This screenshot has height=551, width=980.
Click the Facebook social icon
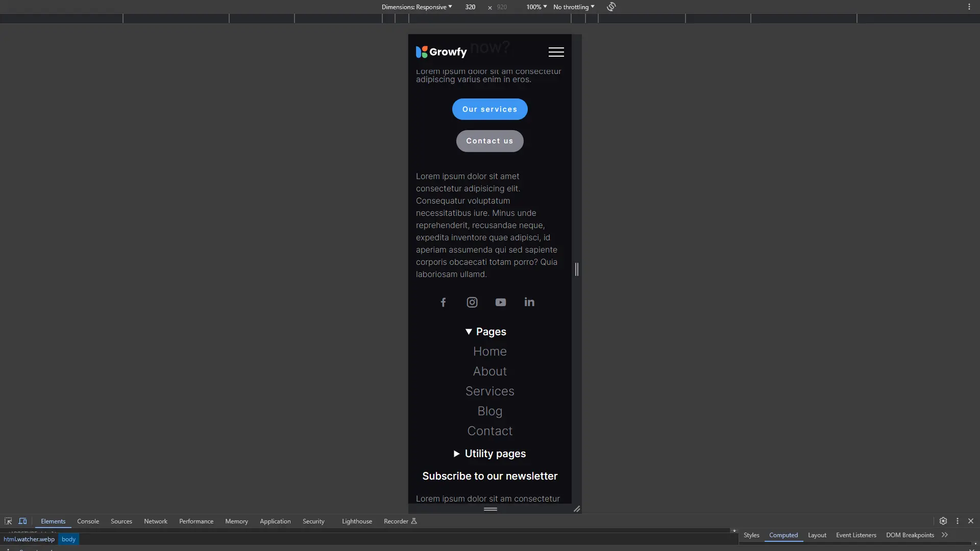coord(444,302)
